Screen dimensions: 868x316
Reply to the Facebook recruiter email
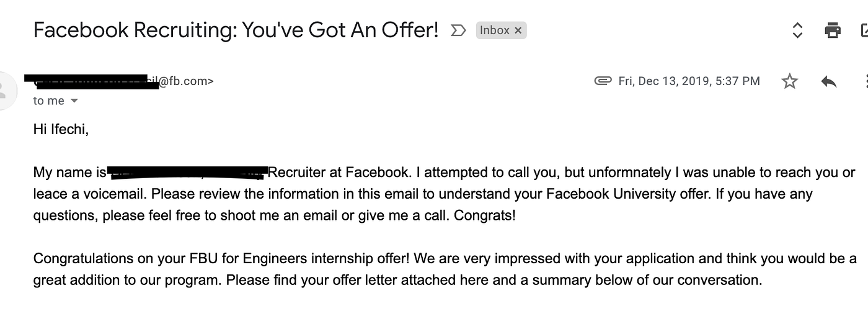tap(828, 81)
